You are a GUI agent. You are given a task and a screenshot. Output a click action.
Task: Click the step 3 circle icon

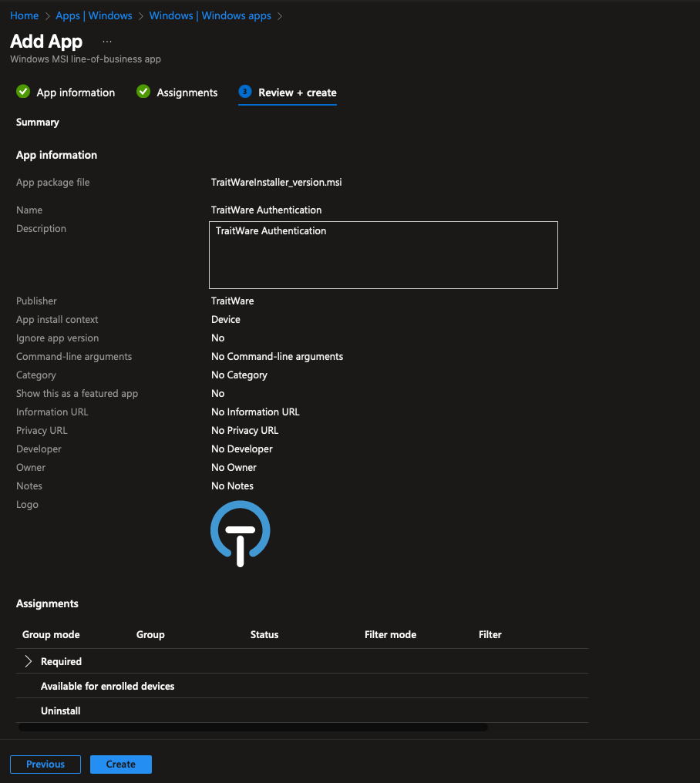[245, 92]
